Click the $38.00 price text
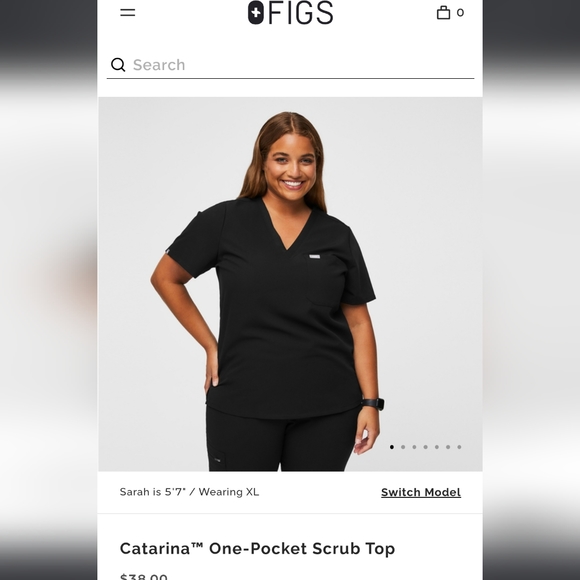 [144, 576]
